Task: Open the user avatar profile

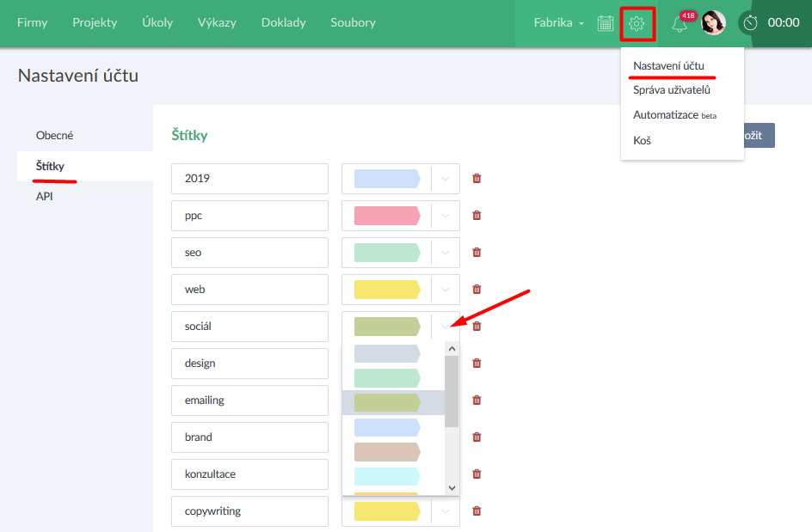Action: coord(713,23)
